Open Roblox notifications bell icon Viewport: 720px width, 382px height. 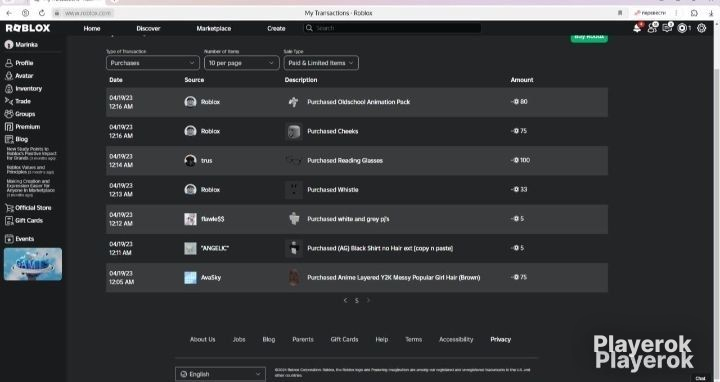637,28
